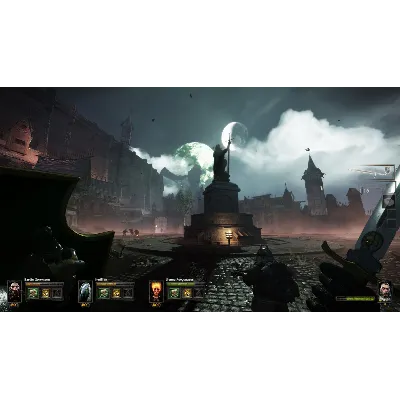Click the wizard teammate's yellow potion slot
400x400 pixels.
coord(186,293)
